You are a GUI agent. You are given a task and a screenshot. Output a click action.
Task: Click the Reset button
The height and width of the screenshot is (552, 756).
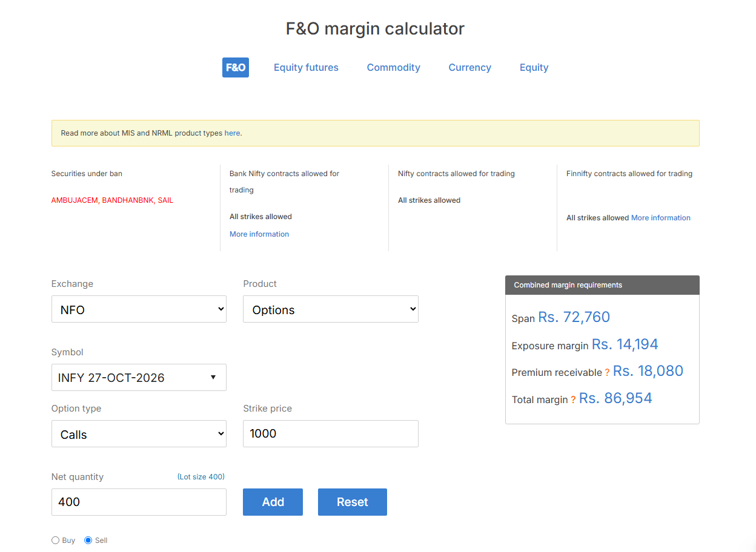[353, 502]
